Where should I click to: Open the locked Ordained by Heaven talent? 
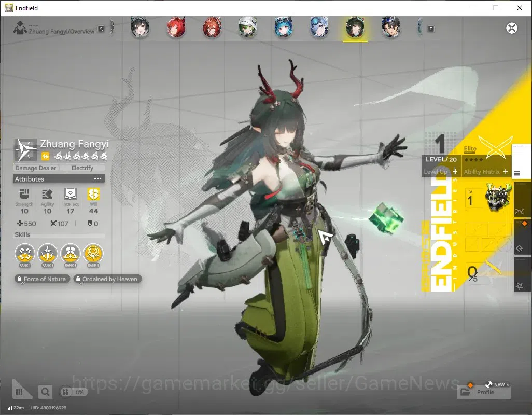(x=107, y=279)
